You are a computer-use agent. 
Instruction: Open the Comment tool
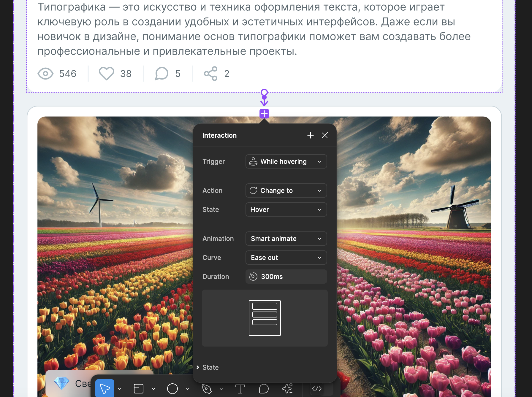263,388
